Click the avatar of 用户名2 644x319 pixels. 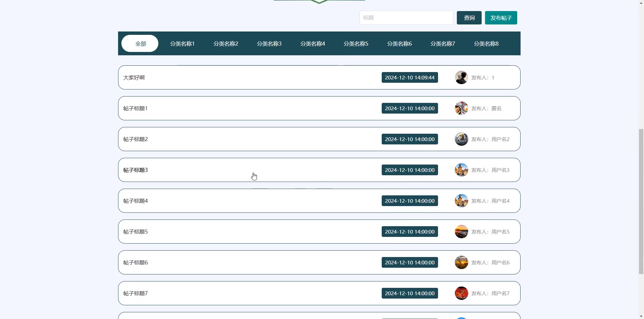461,139
